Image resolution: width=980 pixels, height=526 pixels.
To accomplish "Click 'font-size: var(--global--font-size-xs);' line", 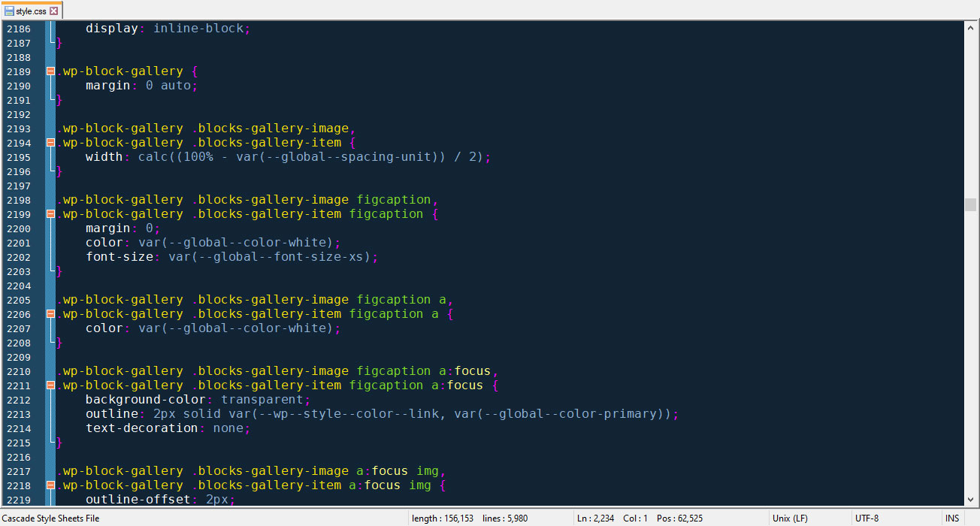I will [x=231, y=257].
